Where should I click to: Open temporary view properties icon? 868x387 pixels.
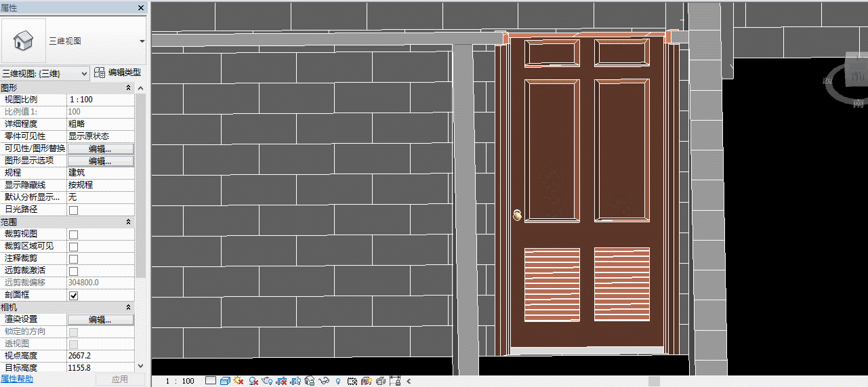[x=352, y=381]
